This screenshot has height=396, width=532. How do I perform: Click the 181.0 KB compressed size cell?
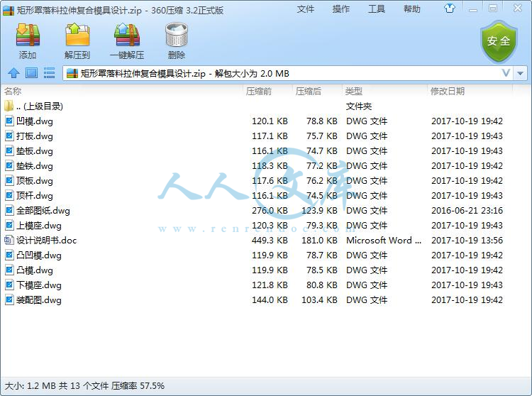[x=320, y=241]
